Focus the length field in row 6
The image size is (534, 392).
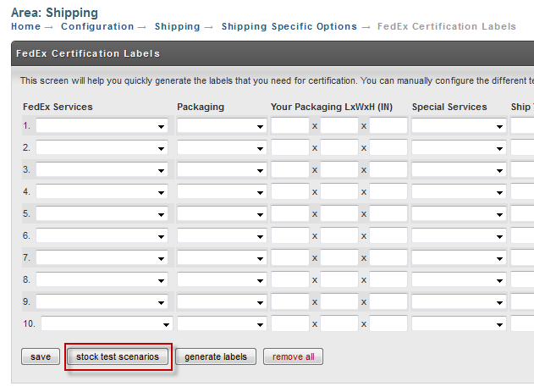(x=290, y=235)
